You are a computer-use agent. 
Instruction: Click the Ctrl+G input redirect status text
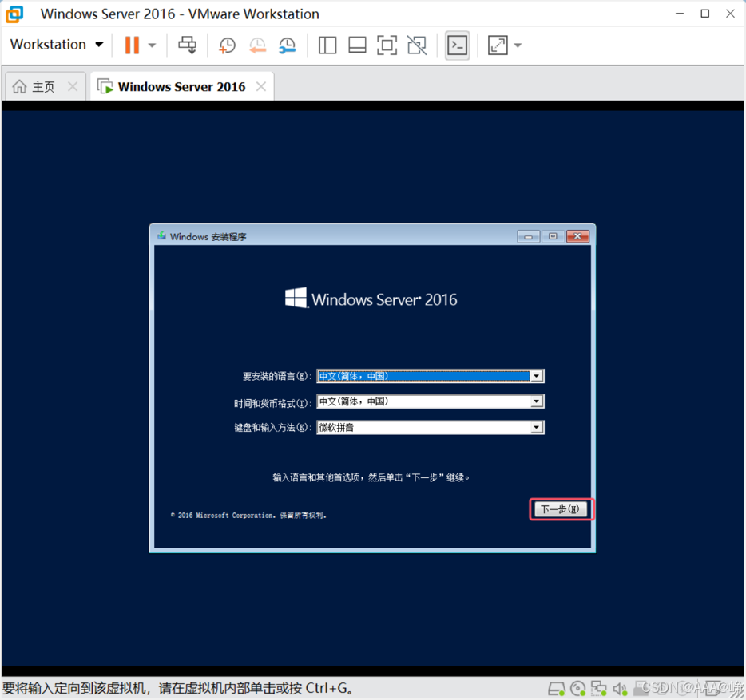pos(177,688)
